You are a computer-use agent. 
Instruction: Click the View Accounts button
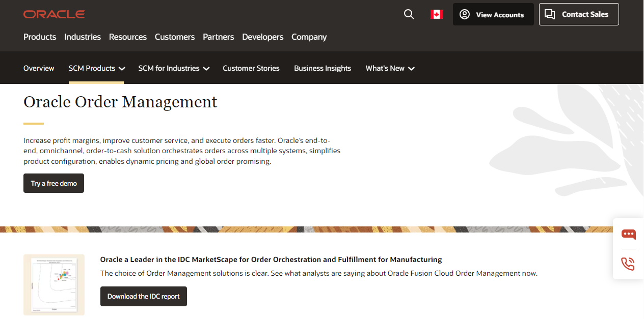(493, 14)
